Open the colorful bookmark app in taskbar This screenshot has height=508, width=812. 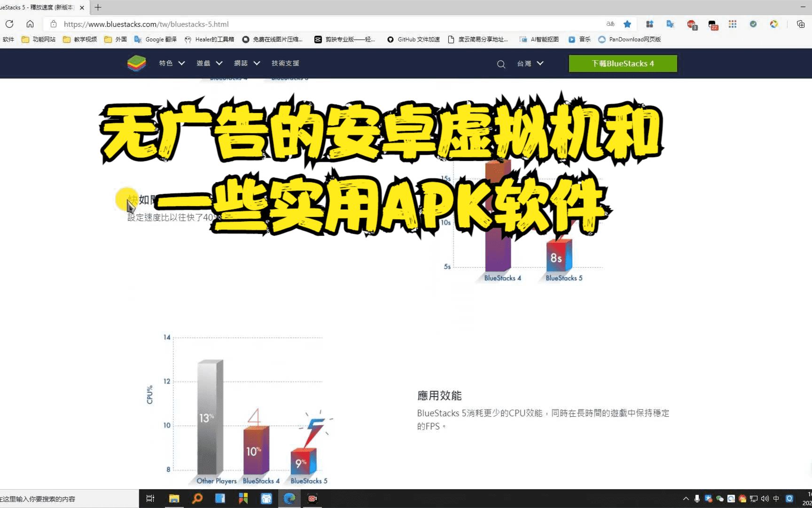243,499
